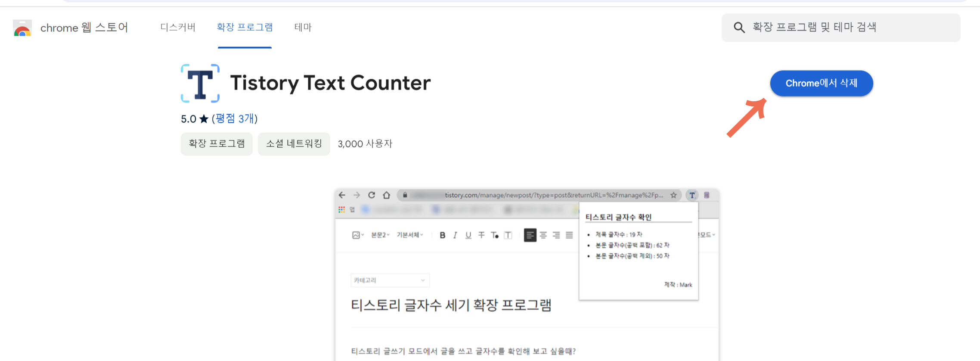Click the 제목 글자수 : 19 자 line
The width and height of the screenshot is (980, 361).
619,234
